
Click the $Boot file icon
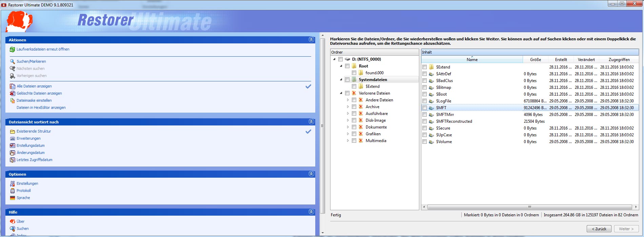click(431, 94)
